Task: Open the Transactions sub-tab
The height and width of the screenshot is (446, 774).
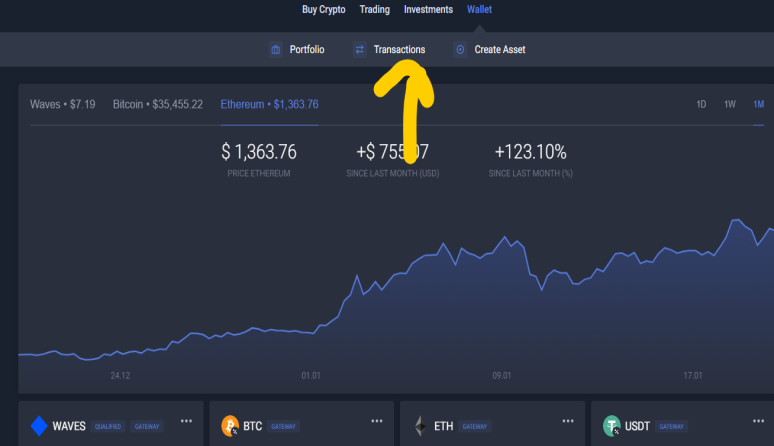Action: [x=399, y=49]
